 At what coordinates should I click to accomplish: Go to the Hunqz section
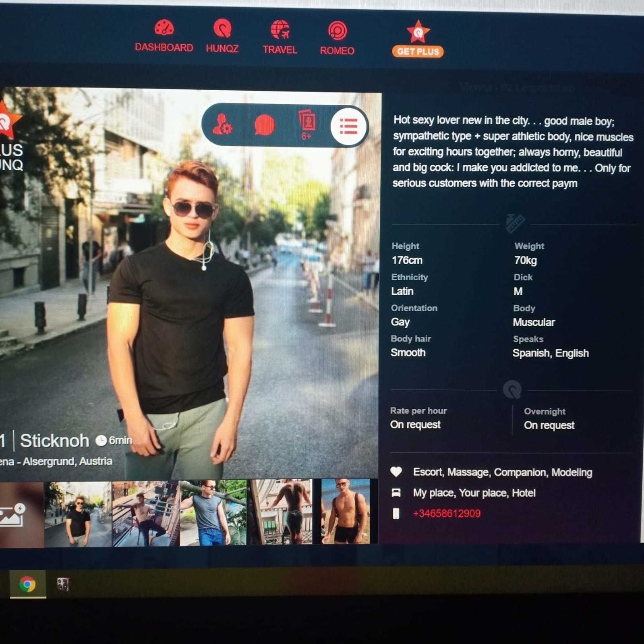tap(222, 29)
